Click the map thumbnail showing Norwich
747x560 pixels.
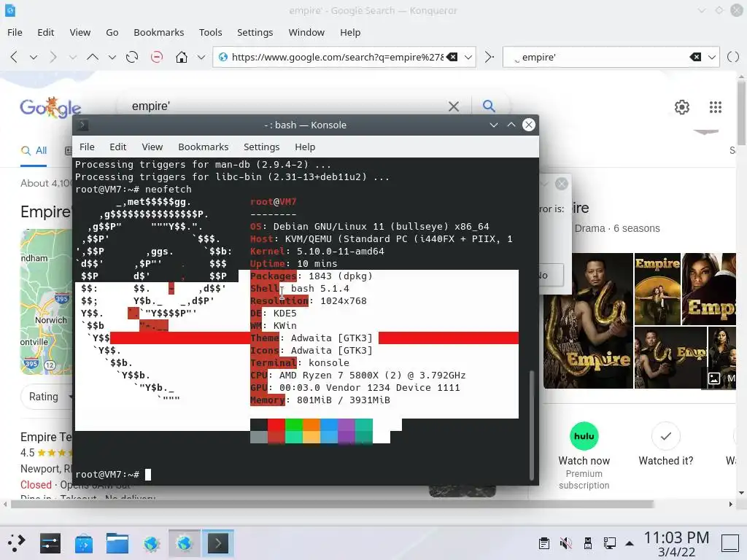pos(47,301)
